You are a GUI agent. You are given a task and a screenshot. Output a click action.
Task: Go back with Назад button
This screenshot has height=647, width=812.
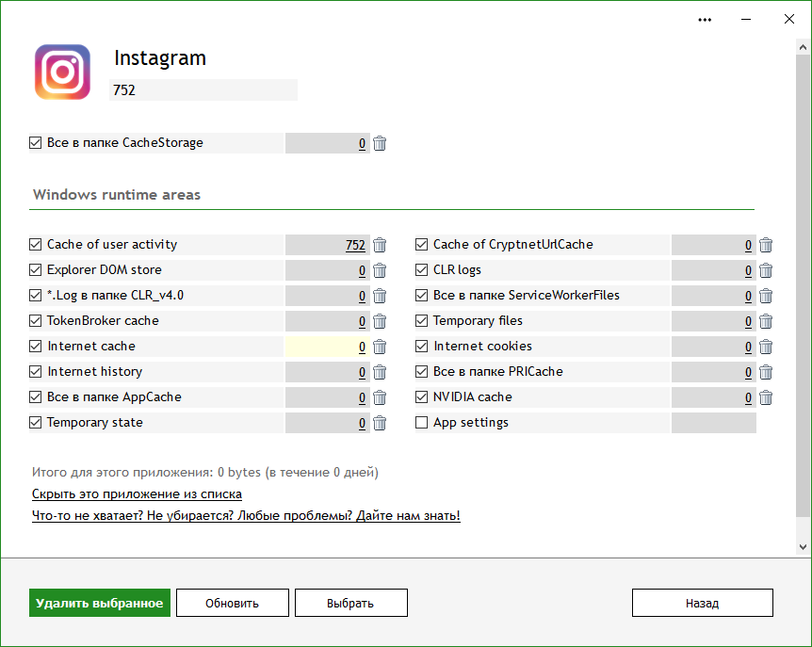point(702,603)
